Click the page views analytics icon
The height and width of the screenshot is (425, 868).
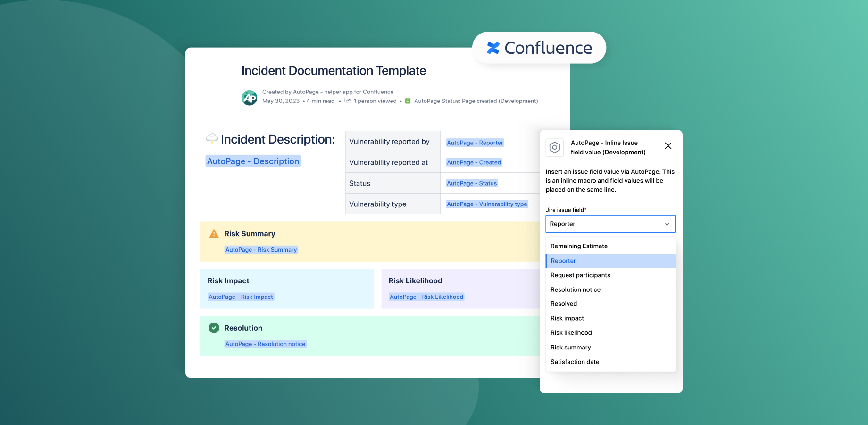tap(348, 101)
